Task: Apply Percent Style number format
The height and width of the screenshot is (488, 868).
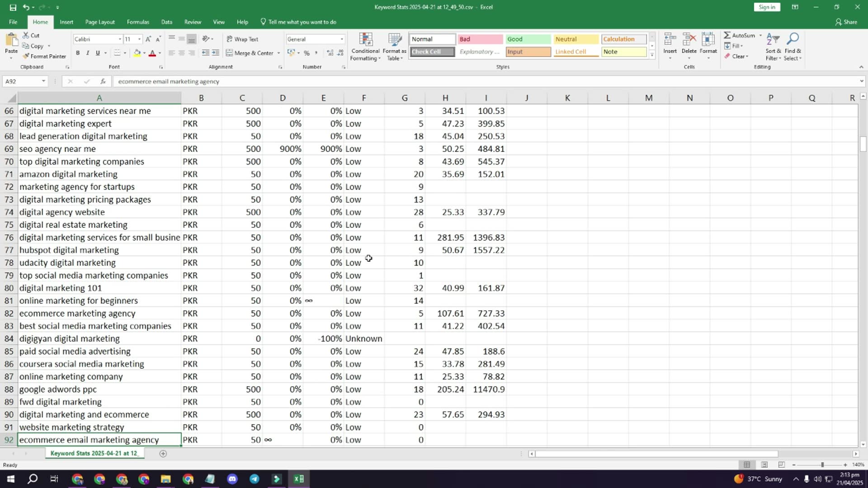Action: [307, 53]
